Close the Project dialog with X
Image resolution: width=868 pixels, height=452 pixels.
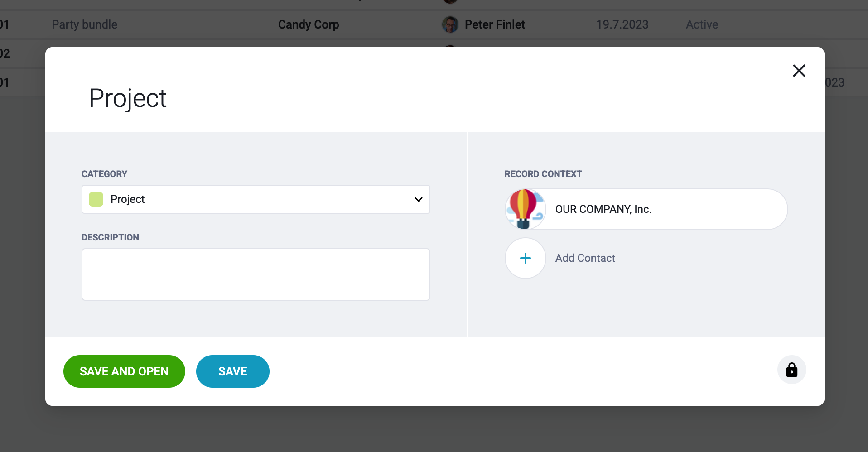coord(799,71)
